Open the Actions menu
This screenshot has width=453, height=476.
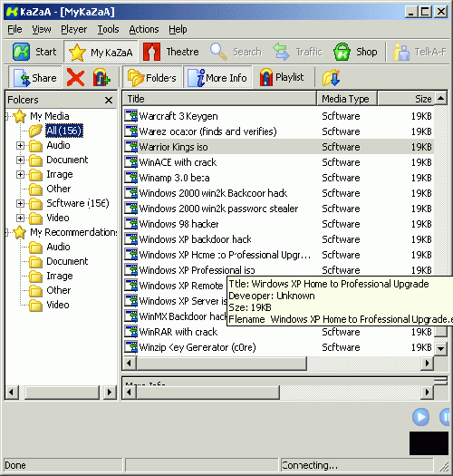point(144,29)
